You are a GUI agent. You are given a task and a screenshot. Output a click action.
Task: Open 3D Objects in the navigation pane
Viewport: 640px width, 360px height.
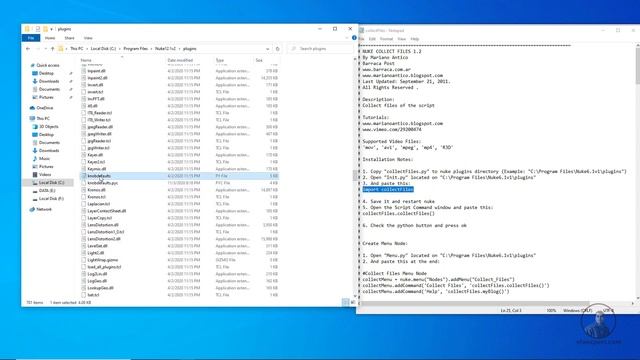[x=45, y=127]
